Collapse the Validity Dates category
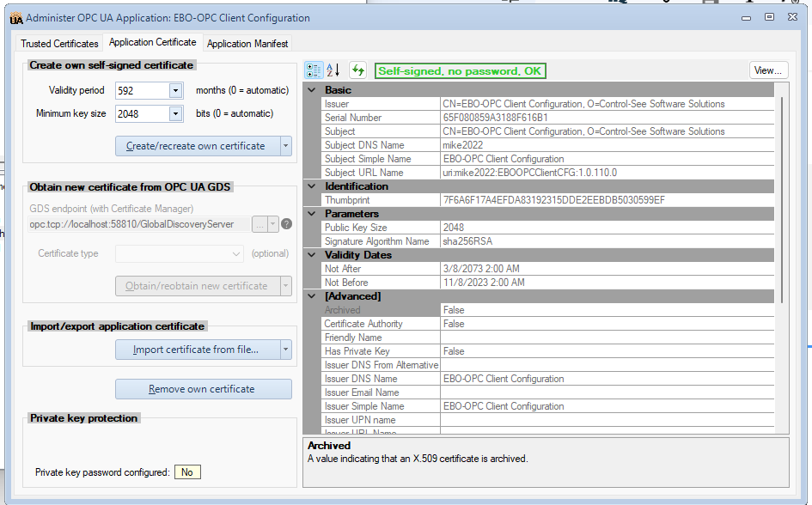 (312, 255)
